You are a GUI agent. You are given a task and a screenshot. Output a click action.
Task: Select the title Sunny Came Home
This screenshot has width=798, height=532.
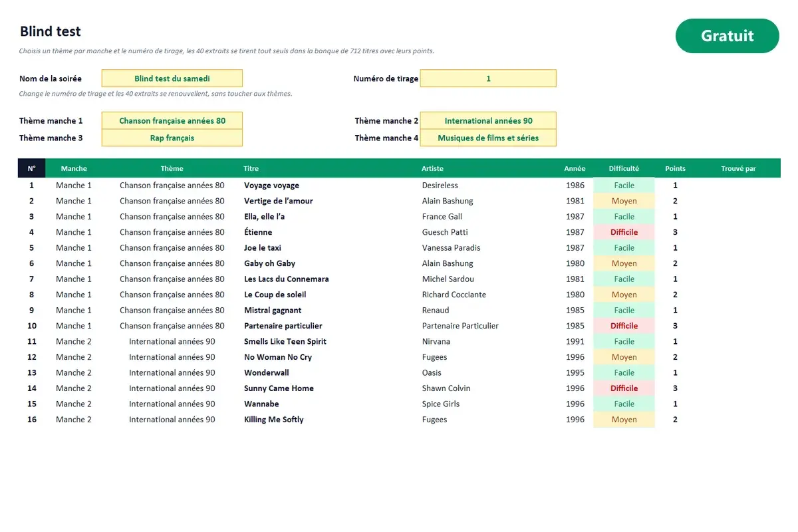coord(279,388)
